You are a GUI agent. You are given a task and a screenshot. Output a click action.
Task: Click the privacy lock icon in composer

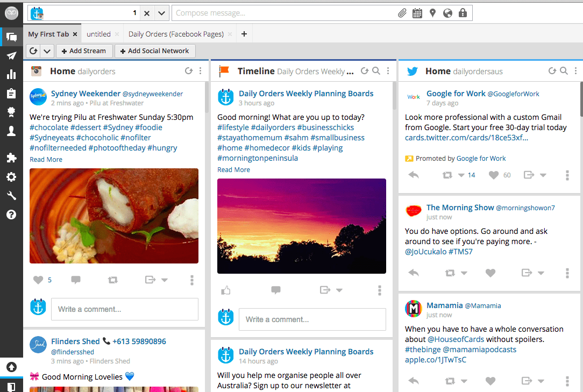(x=463, y=13)
